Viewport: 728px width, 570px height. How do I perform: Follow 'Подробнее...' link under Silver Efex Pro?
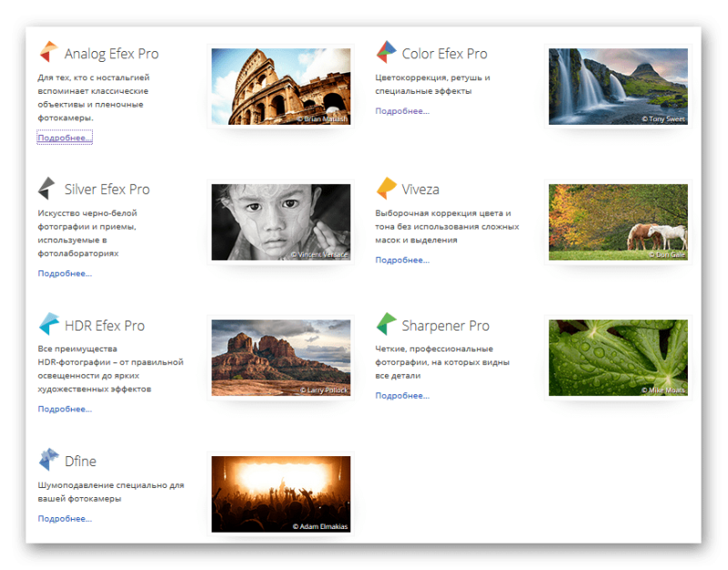[x=65, y=274]
